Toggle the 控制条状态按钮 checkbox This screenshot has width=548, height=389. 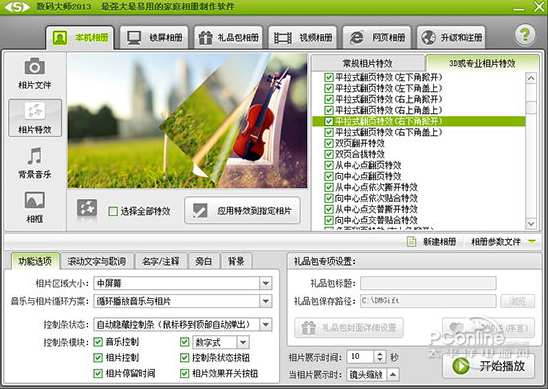pyautogui.click(x=184, y=358)
